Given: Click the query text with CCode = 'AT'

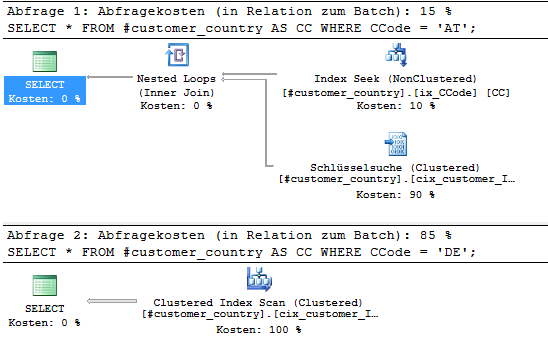Looking at the screenshot, I should point(241,28).
